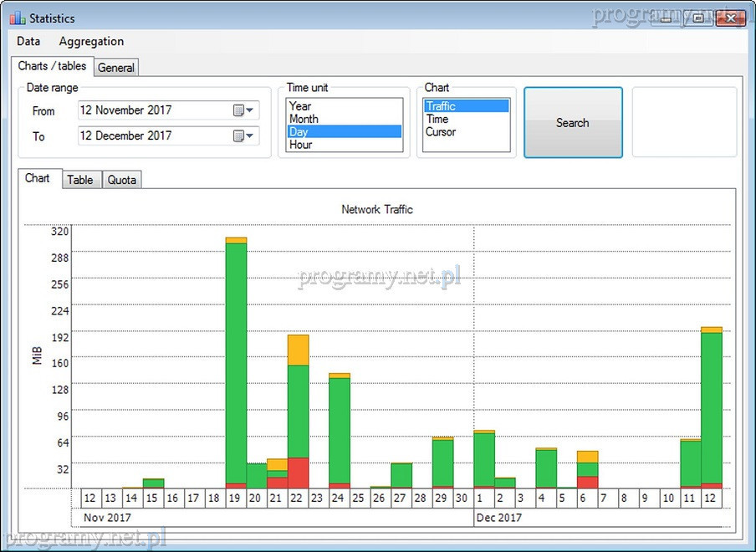Switch to the Table tab
Screen dimensions: 756x552
[80, 180]
